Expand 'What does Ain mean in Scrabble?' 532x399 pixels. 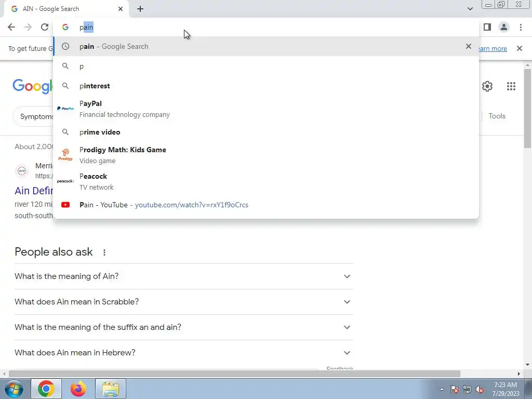click(184, 302)
